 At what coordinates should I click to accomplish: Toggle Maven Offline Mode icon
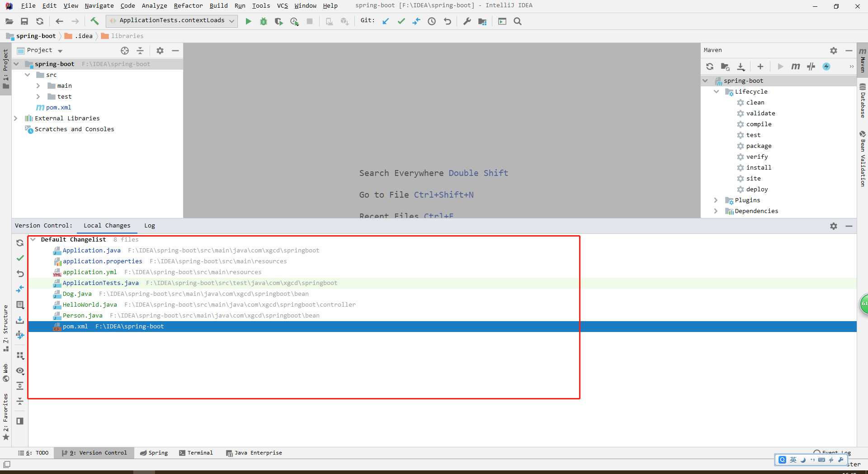(x=811, y=66)
